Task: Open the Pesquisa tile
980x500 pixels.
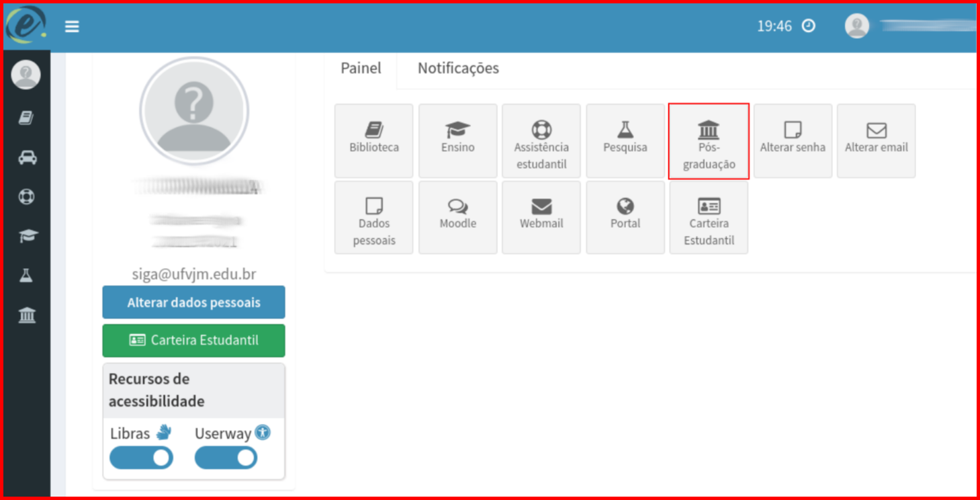Action: (x=625, y=140)
